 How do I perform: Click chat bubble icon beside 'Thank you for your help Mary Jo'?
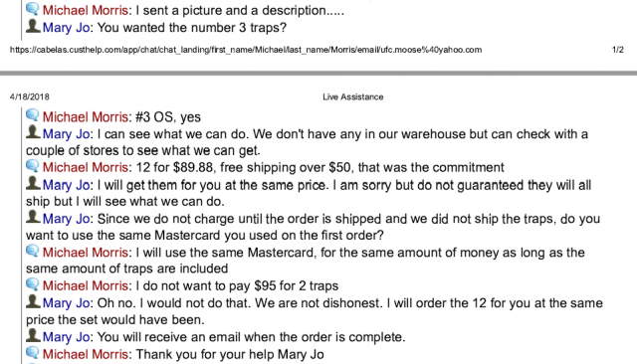click(33, 353)
